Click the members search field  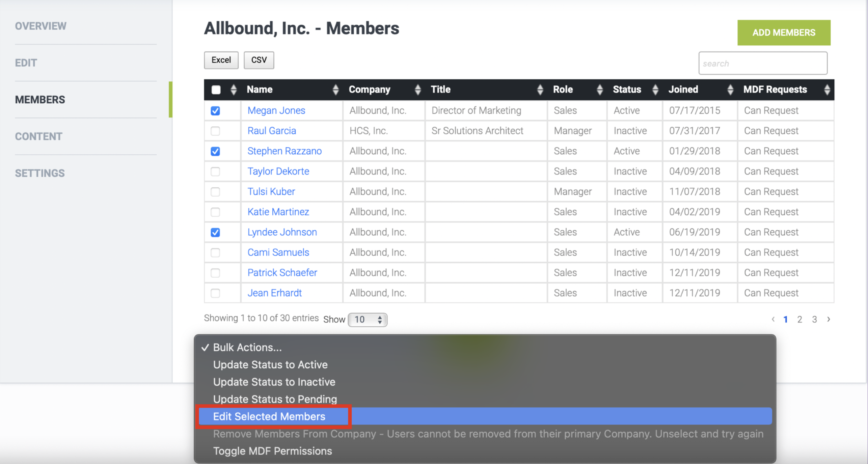pyautogui.click(x=763, y=63)
